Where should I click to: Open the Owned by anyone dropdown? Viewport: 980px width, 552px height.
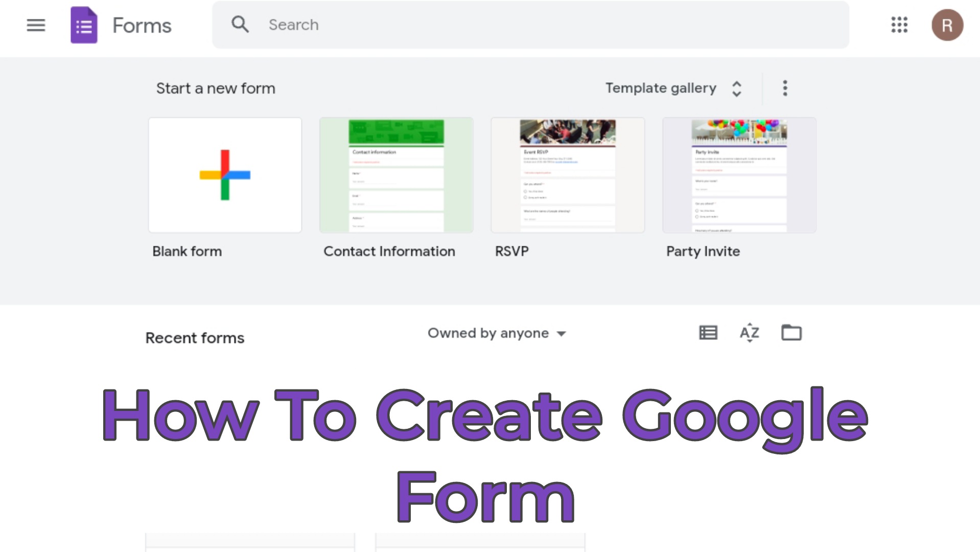pos(497,333)
